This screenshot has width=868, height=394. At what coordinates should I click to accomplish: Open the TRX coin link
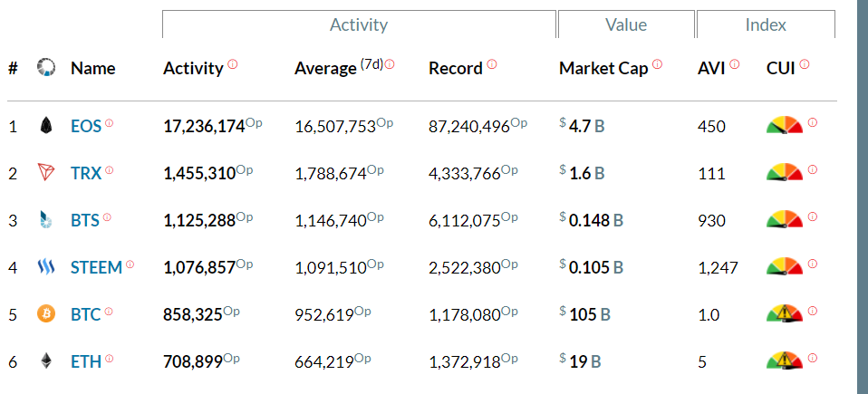coord(86,174)
